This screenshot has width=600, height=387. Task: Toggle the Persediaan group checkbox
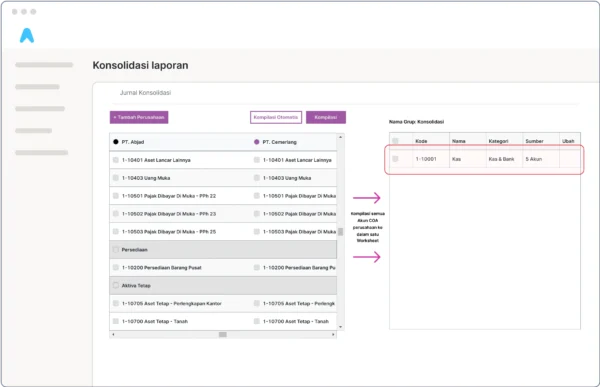(x=116, y=250)
